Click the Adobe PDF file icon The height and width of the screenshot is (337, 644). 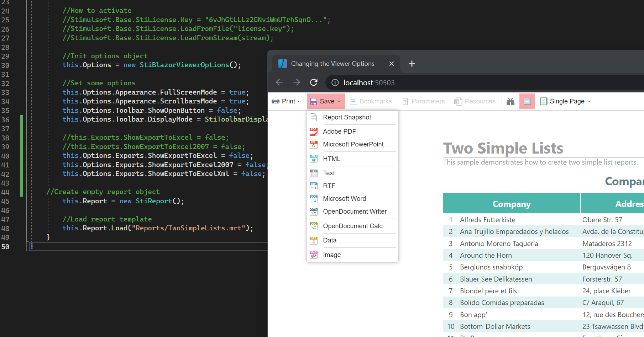pyautogui.click(x=314, y=132)
